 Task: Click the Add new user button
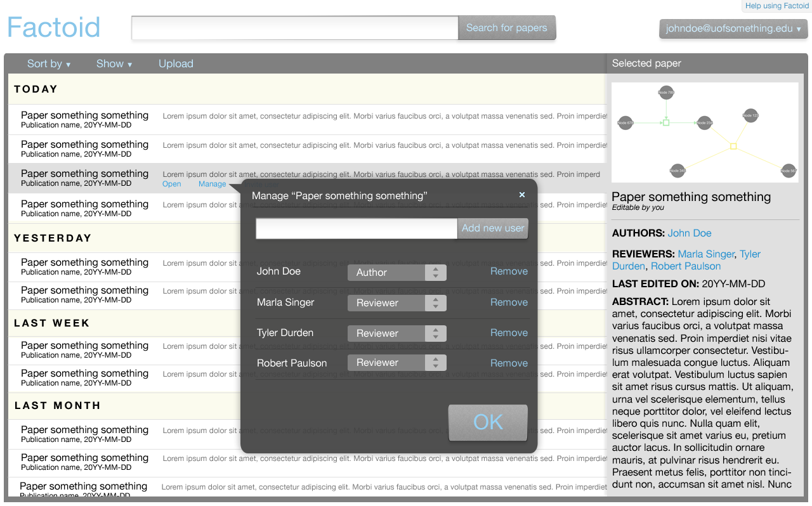pyautogui.click(x=493, y=228)
